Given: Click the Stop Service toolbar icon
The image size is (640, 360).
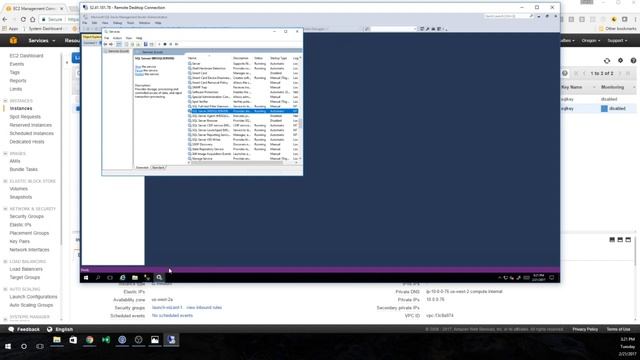Looking at the screenshot, I should click(x=165, y=44).
